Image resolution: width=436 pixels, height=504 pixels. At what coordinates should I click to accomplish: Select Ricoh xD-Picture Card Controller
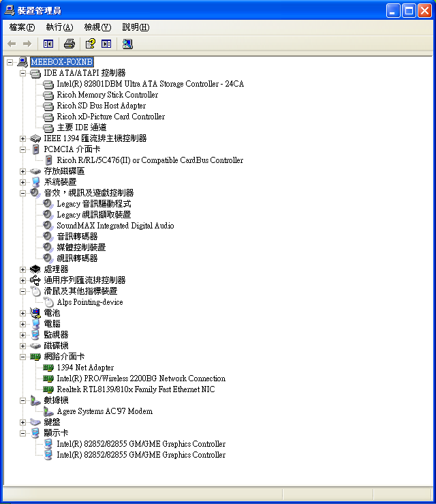pos(111,117)
